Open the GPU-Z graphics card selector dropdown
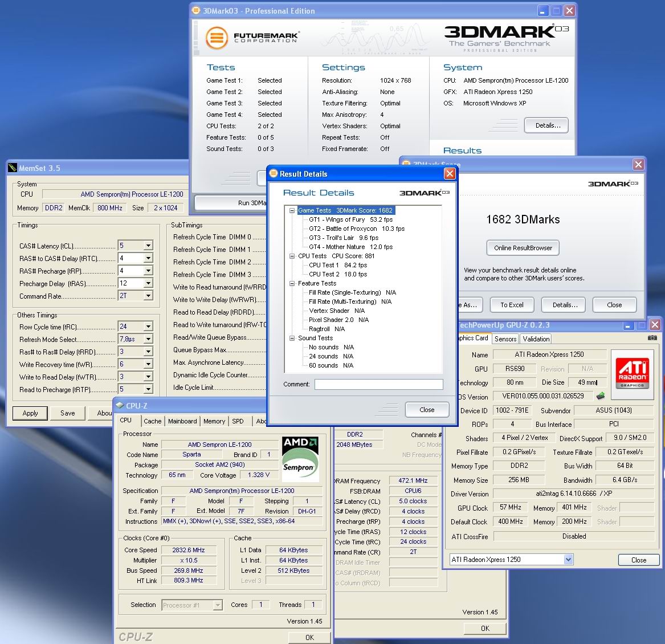Viewport: 665px width, 644px height. pyautogui.click(x=568, y=559)
